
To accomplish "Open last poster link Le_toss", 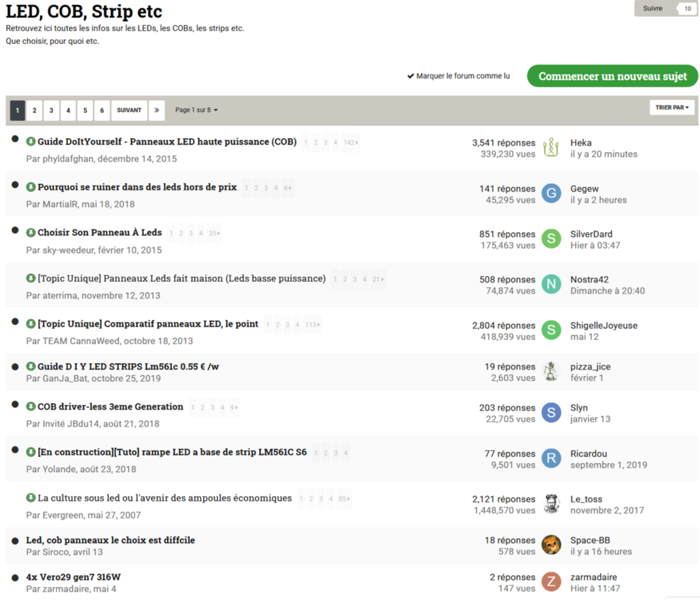I will (586, 499).
